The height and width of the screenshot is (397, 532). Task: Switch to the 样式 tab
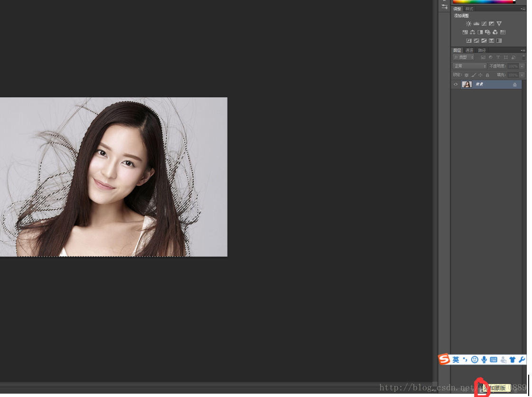point(469,9)
